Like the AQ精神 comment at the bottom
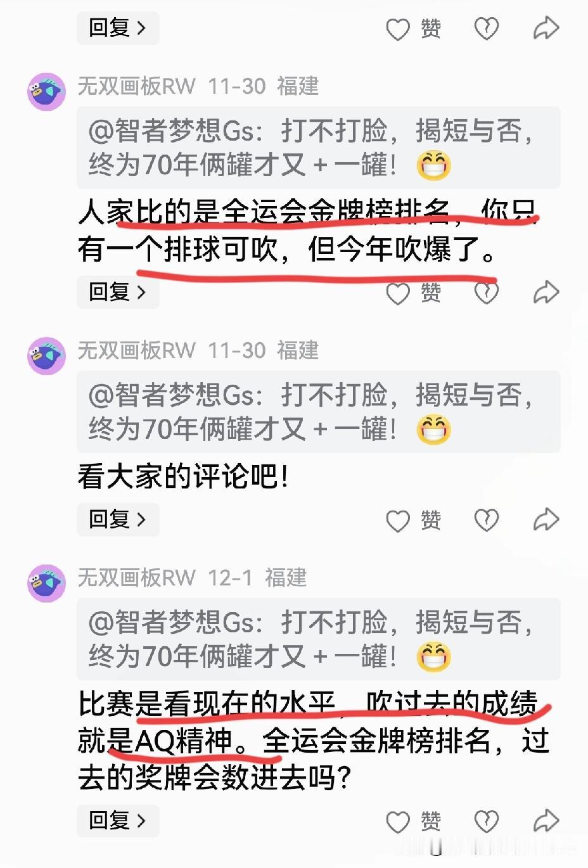This screenshot has height=868, width=588. coord(398,822)
